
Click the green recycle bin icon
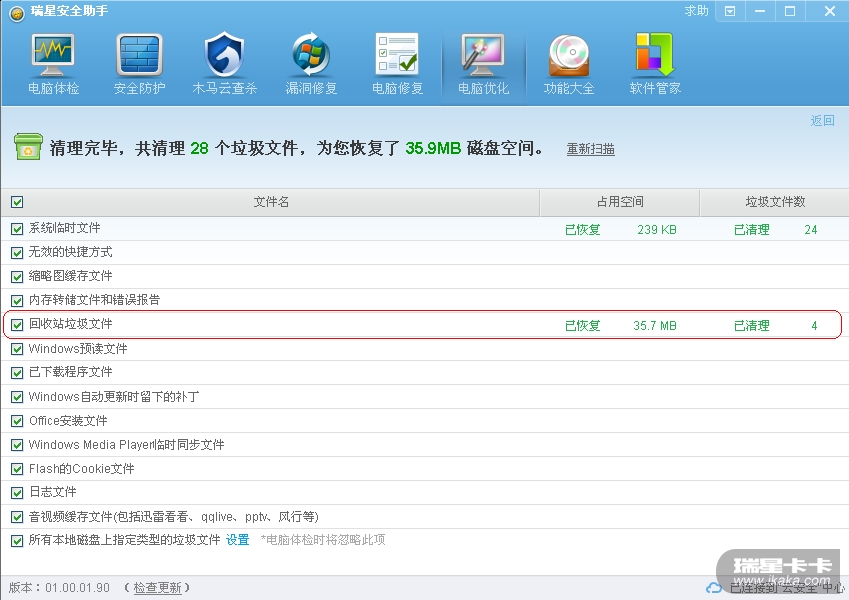[28, 147]
